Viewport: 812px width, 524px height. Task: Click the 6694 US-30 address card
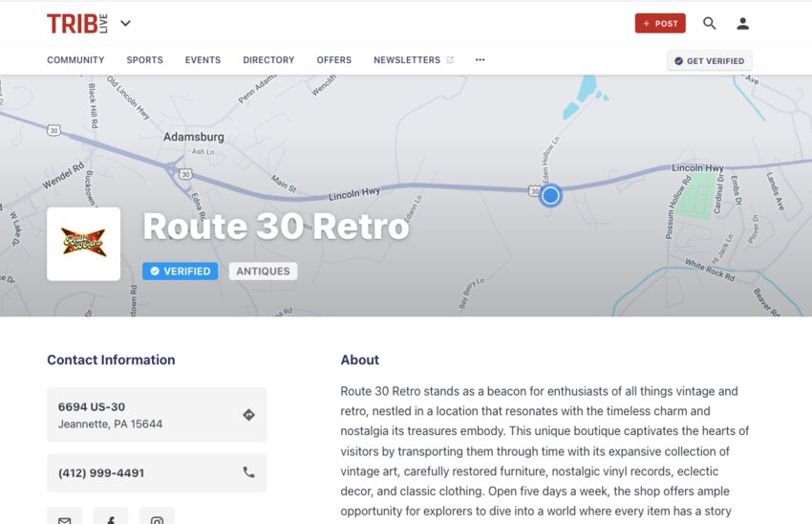pyautogui.click(x=157, y=415)
